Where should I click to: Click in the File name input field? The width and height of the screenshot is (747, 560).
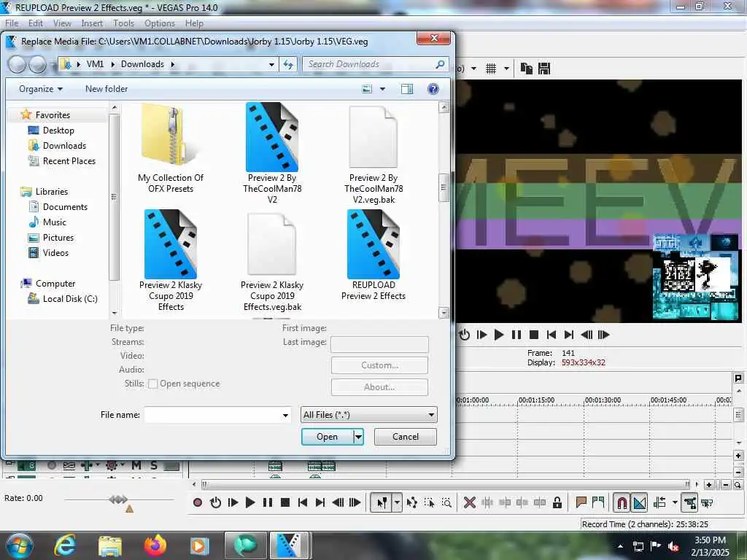[x=213, y=415]
